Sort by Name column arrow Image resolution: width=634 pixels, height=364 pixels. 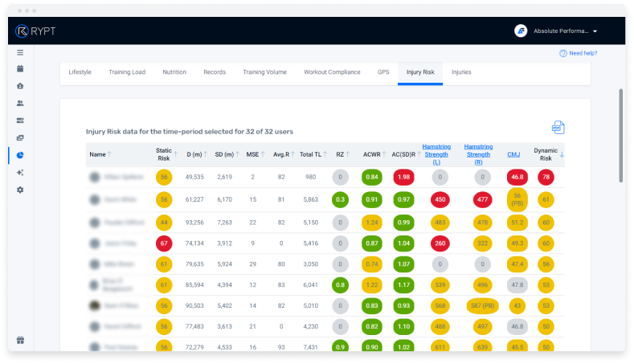(109, 154)
